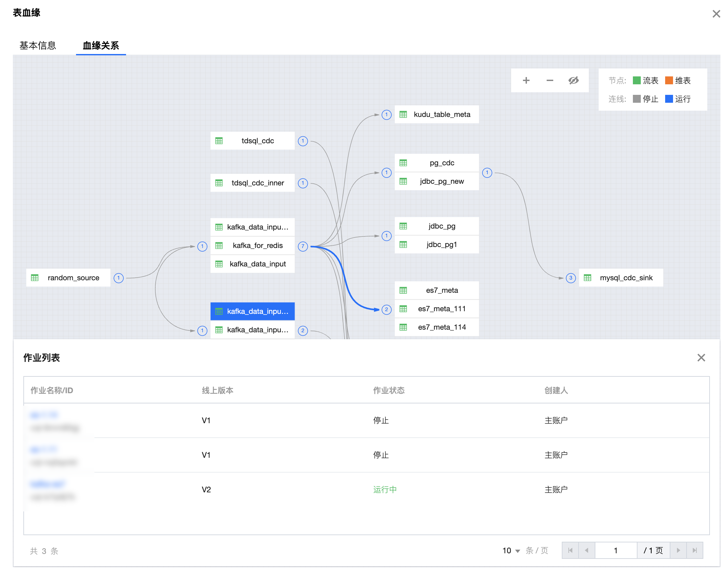Close the 作业列表 panel
728x575 pixels.
click(x=701, y=358)
